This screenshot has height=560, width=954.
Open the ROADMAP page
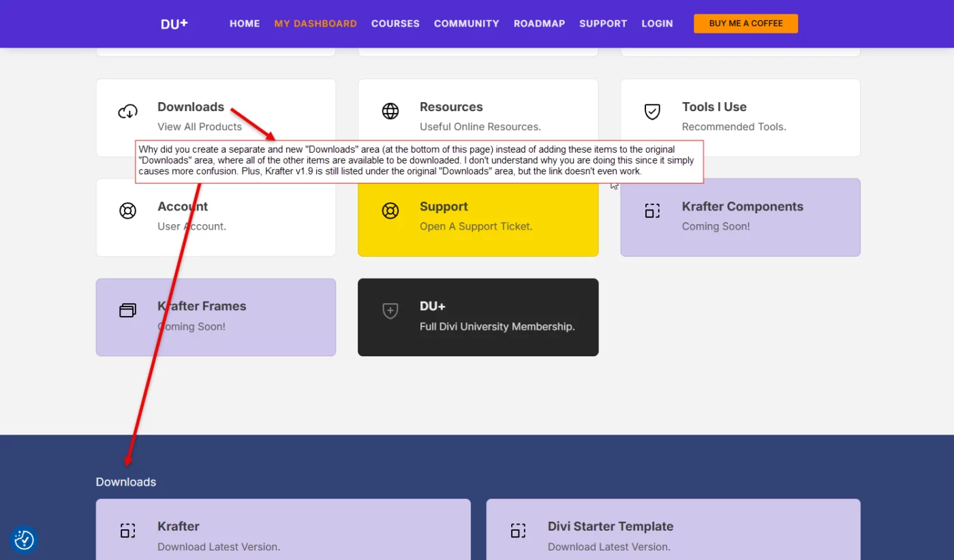point(540,24)
